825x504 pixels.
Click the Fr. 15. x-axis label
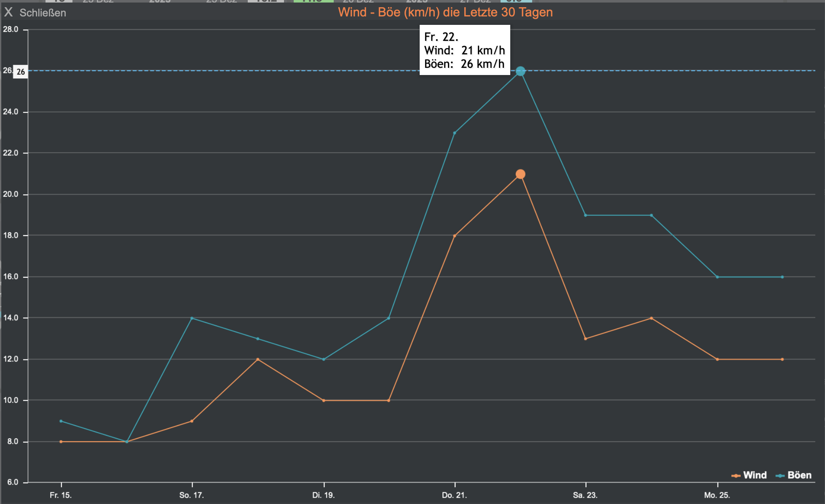coord(61,495)
